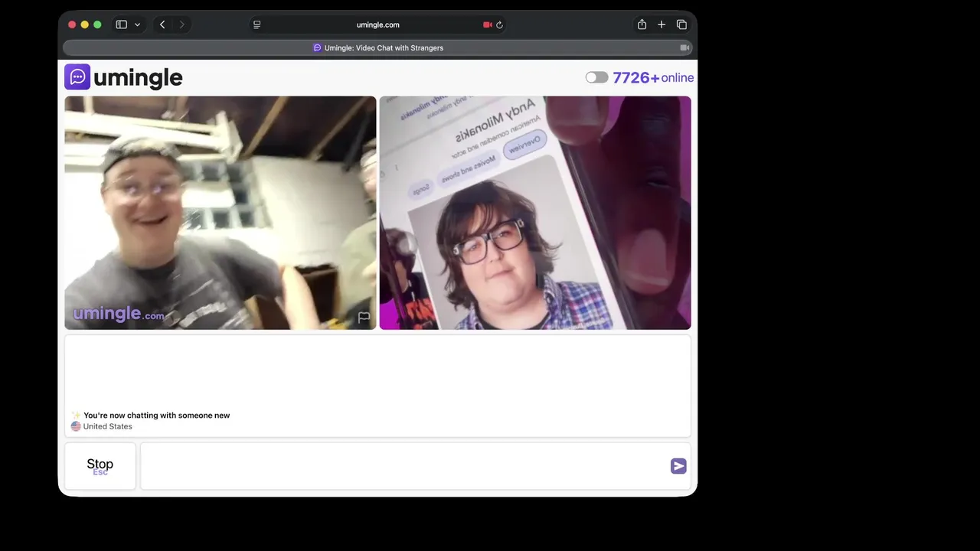The width and height of the screenshot is (980, 551).
Task: Send the message with arrow icon
Action: tap(678, 466)
